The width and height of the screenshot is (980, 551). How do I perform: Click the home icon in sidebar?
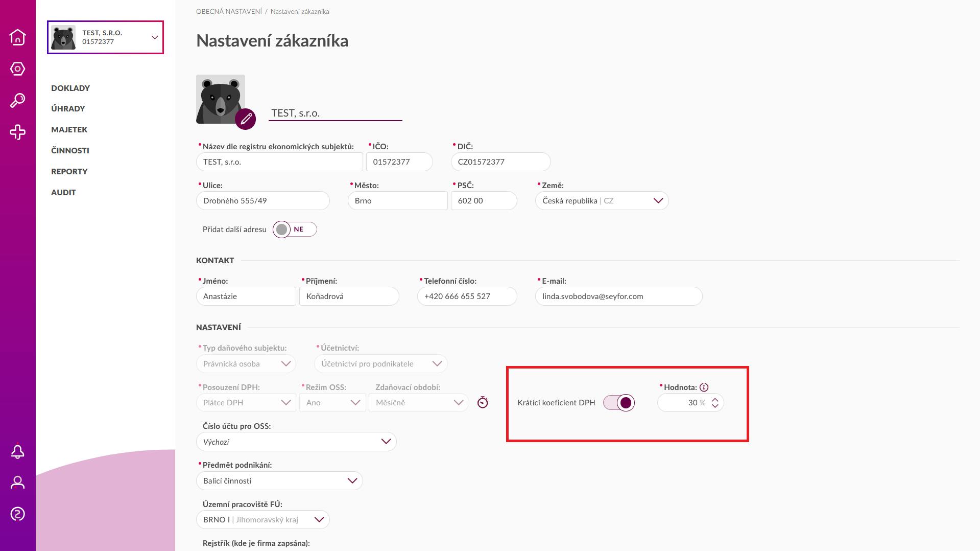pyautogui.click(x=17, y=37)
